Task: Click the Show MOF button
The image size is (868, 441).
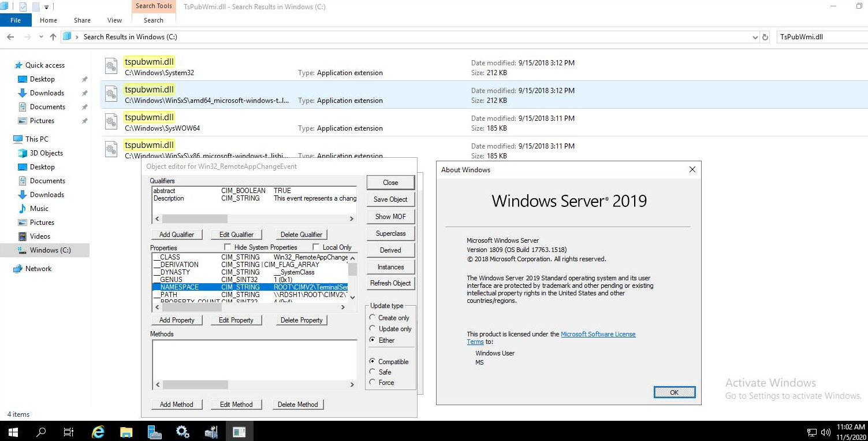Action: click(x=390, y=216)
